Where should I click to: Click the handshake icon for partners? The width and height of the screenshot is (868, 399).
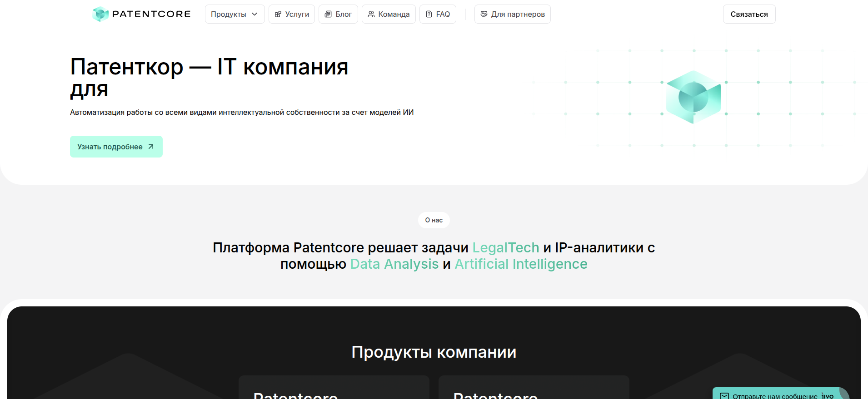pos(484,14)
